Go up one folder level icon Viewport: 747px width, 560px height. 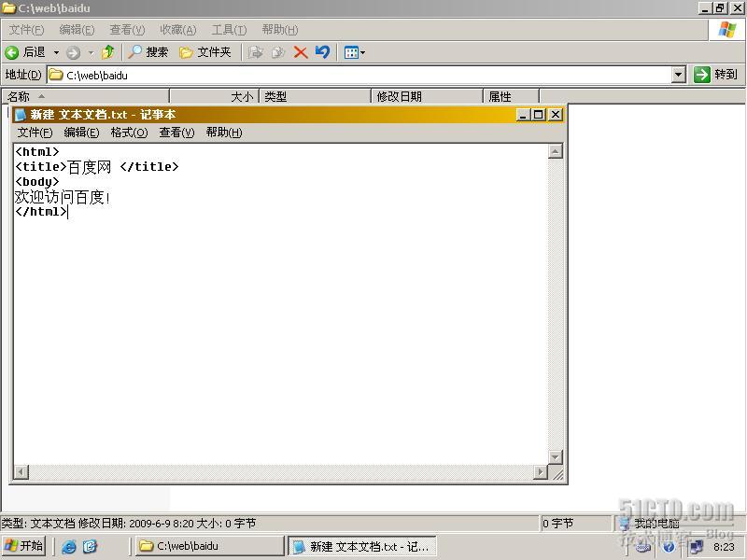click(x=108, y=52)
